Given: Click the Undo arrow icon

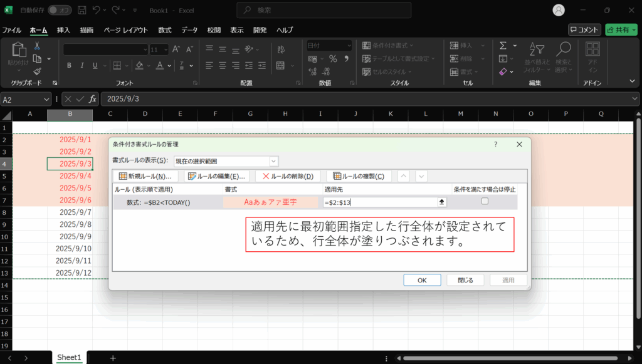Looking at the screenshot, I should [x=97, y=10].
